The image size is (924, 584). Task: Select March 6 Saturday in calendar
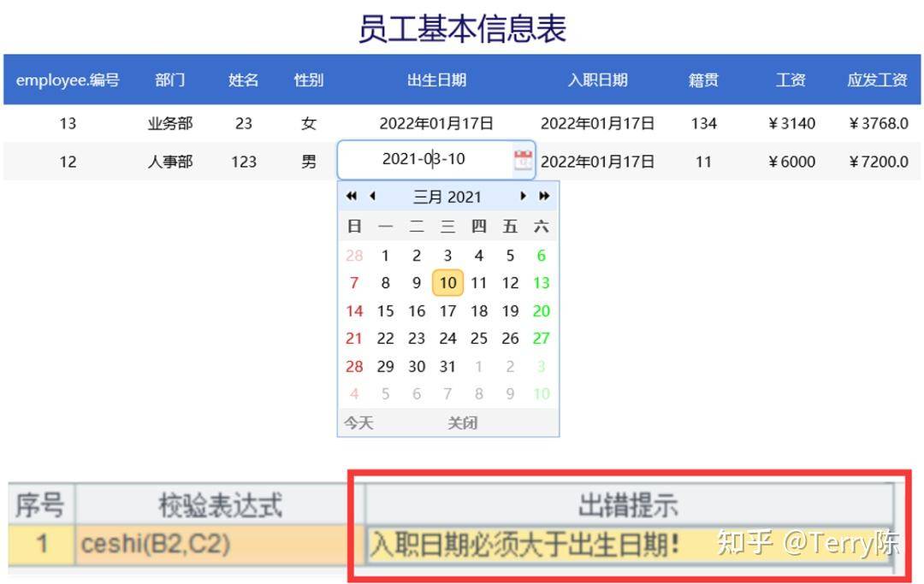(x=541, y=256)
